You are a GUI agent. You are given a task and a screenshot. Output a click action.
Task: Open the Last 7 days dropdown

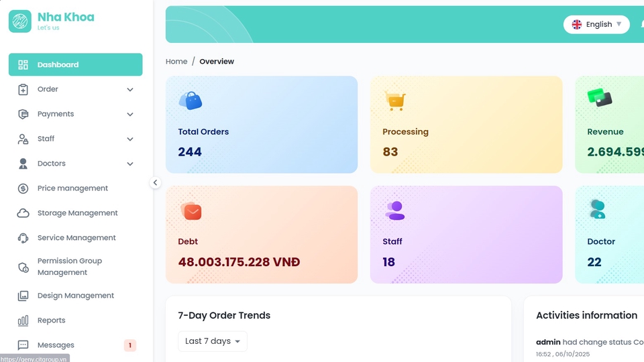pyautogui.click(x=213, y=341)
